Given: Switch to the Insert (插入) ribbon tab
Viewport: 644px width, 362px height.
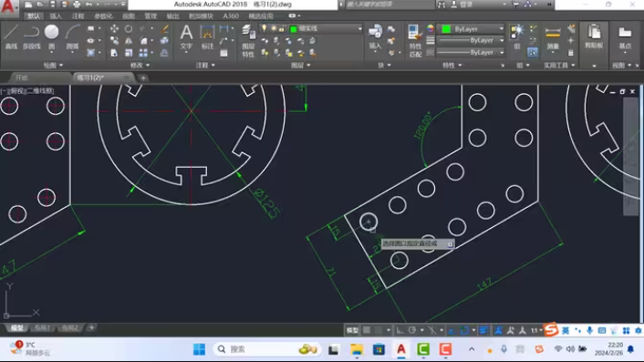Looking at the screenshot, I should (x=56, y=16).
